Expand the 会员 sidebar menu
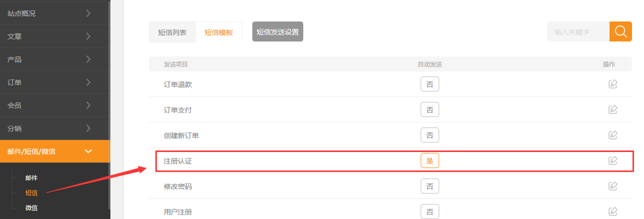Viewport: 644px width, 219px height. point(55,105)
